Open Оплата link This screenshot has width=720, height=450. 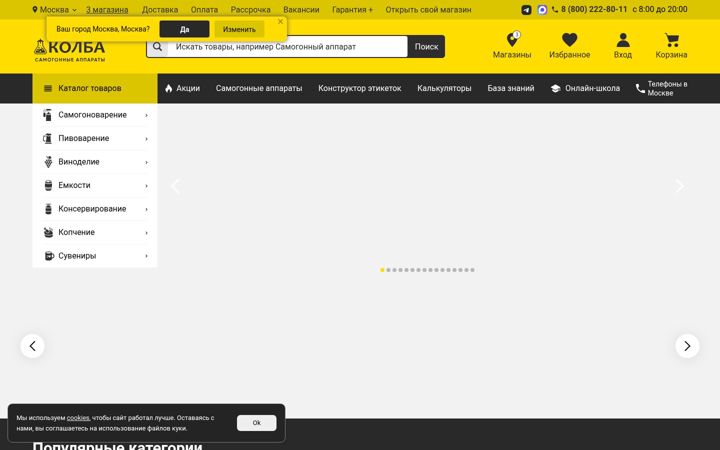pyautogui.click(x=204, y=10)
